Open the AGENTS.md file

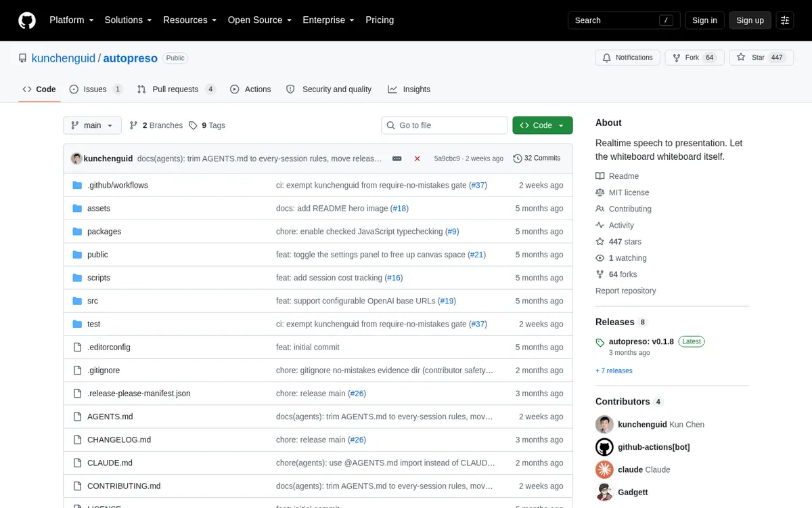point(110,417)
